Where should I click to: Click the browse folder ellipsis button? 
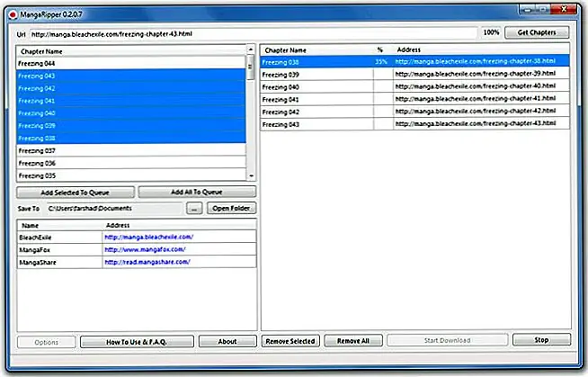pyautogui.click(x=195, y=209)
